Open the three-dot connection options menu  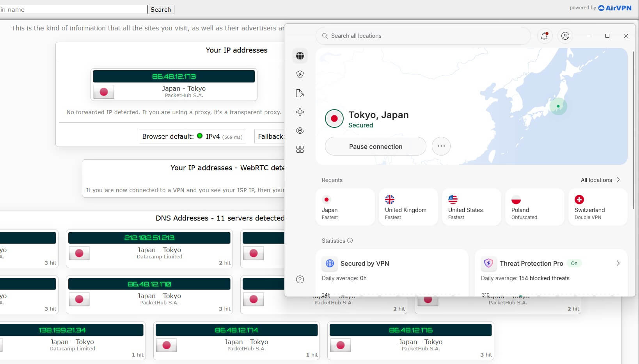coord(441,146)
